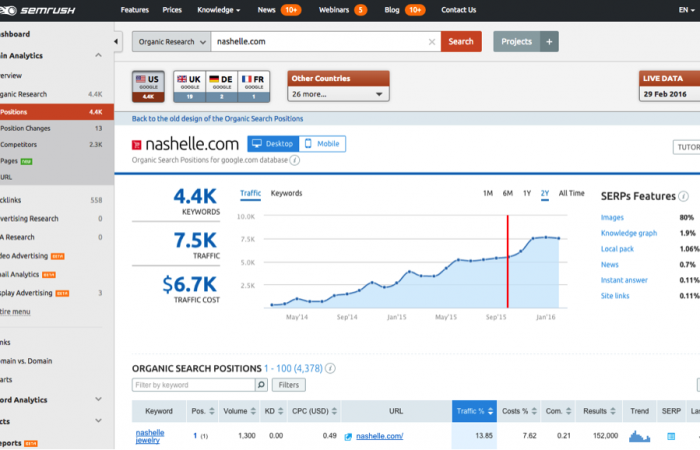The width and height of the screenshot is (700, 450).
Task: Click the Projects button
Action: pos(517,42)
